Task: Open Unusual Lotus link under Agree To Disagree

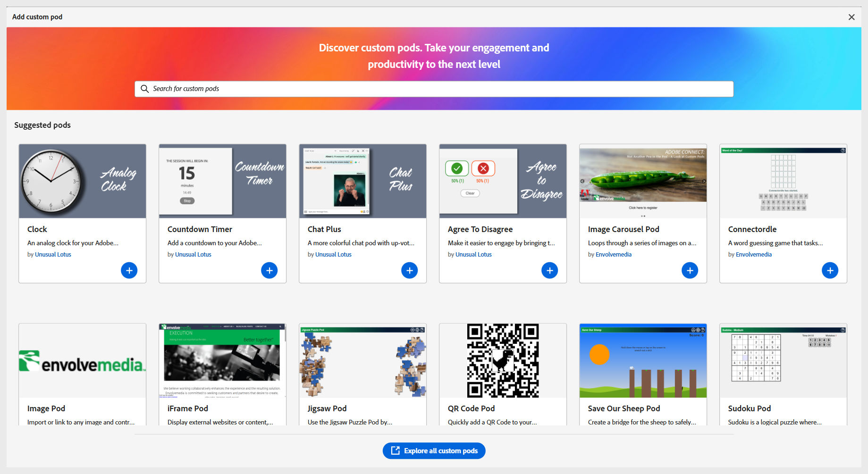Action: tap(473, 254)
